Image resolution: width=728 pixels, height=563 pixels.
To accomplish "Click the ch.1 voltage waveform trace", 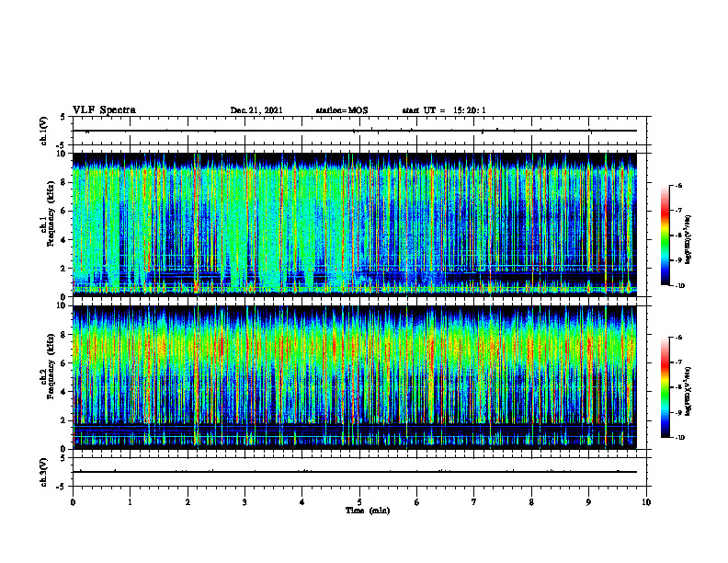I will point(354,131).
